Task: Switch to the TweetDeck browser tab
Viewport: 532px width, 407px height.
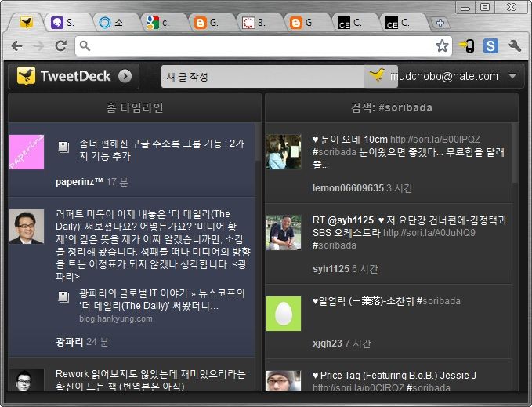Action: click(x=26, y=23)
